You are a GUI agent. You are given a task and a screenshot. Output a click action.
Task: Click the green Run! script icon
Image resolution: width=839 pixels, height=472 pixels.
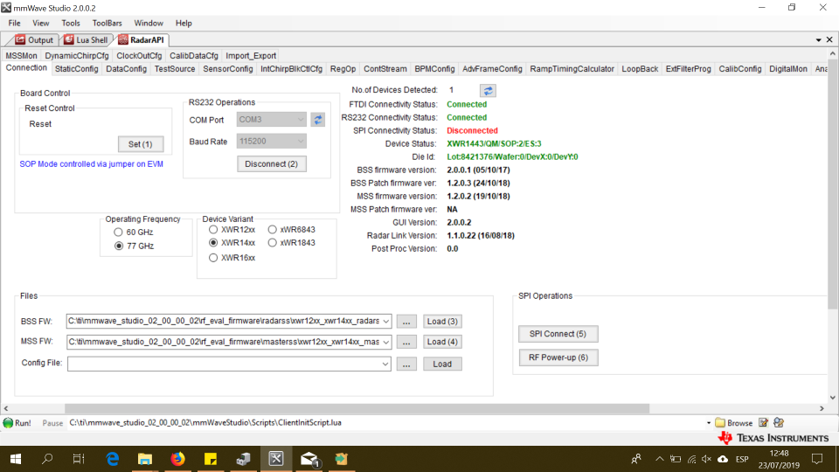[8, 423]
